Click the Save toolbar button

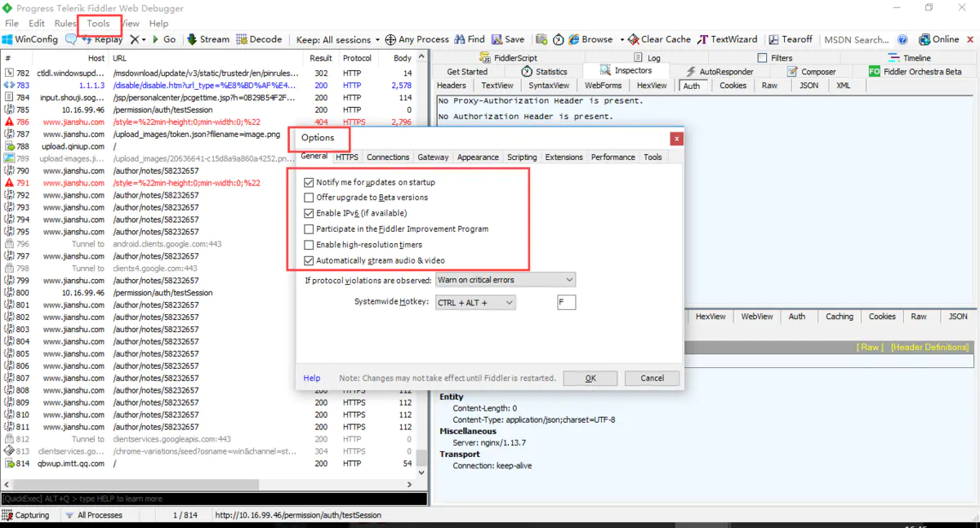pyautogui.click(x=509, y=39)
